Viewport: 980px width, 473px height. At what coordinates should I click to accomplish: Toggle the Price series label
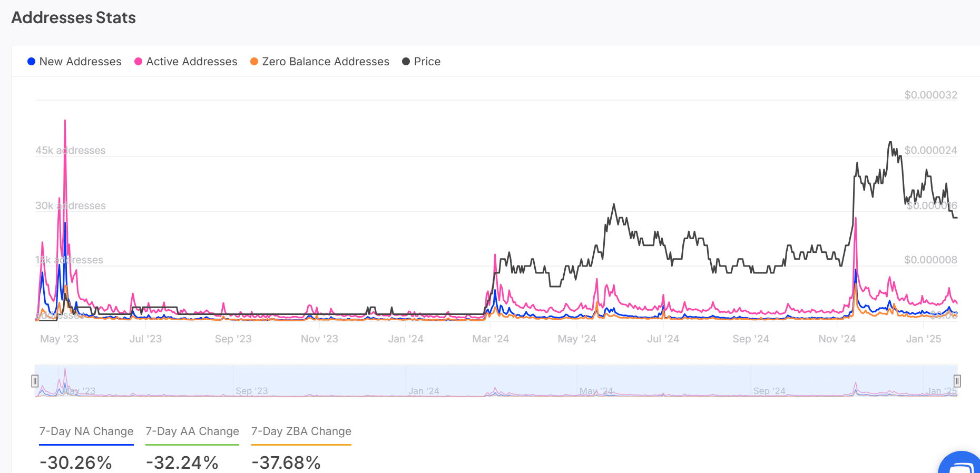pyautogui.click(x=427, y=62)
